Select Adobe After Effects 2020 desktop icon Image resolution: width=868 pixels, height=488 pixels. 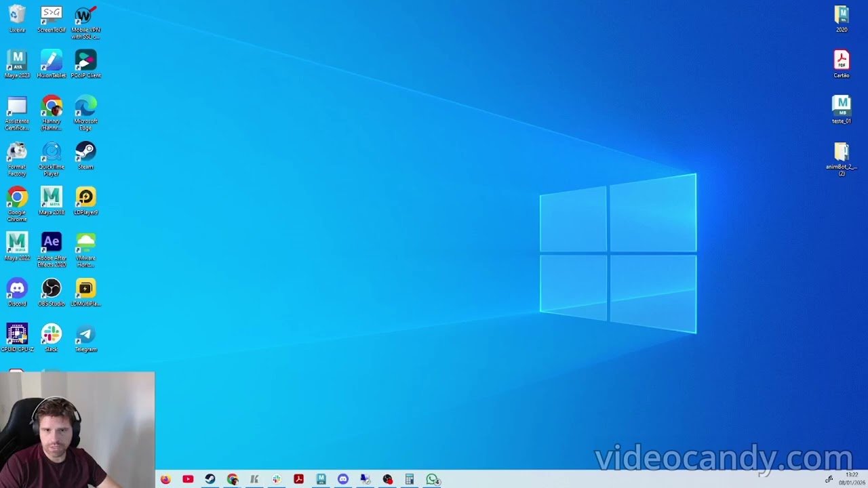tap(52, 250)
